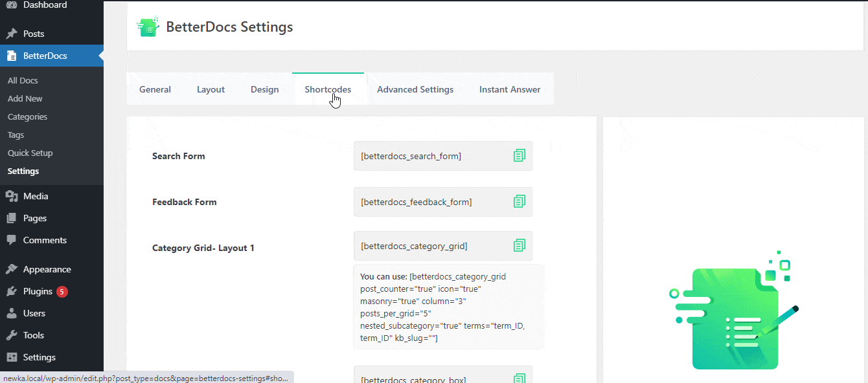
Task: Click the Tools wrench icon
Action: point(12,335)
